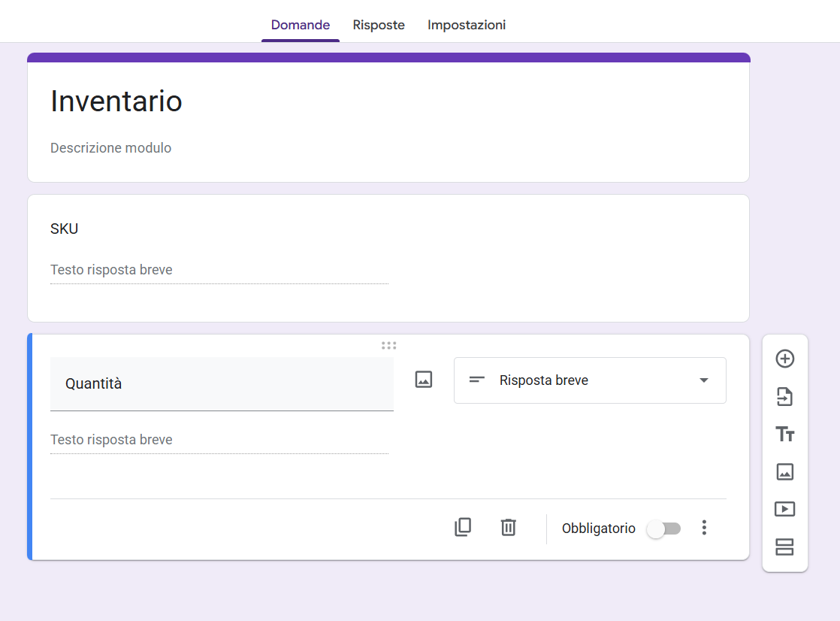Select the Domande tab
Screen dimensions: 840x621
[300, 25]
